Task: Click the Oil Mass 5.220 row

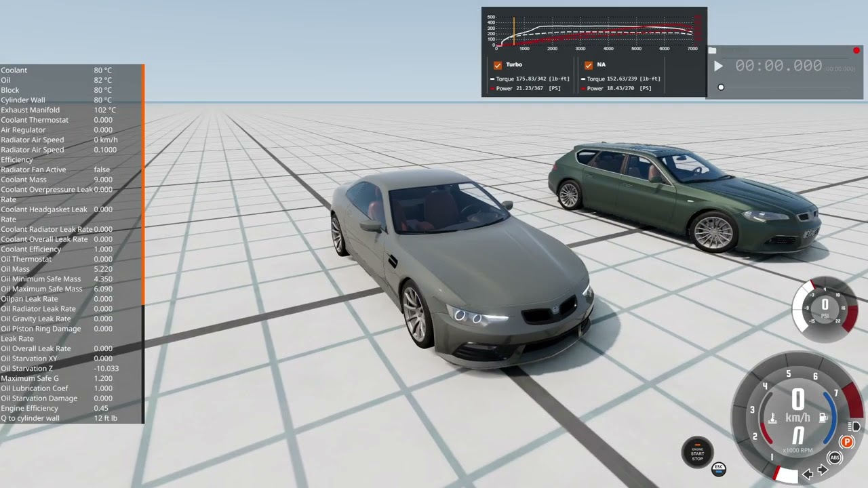Action: coord(71,269)
